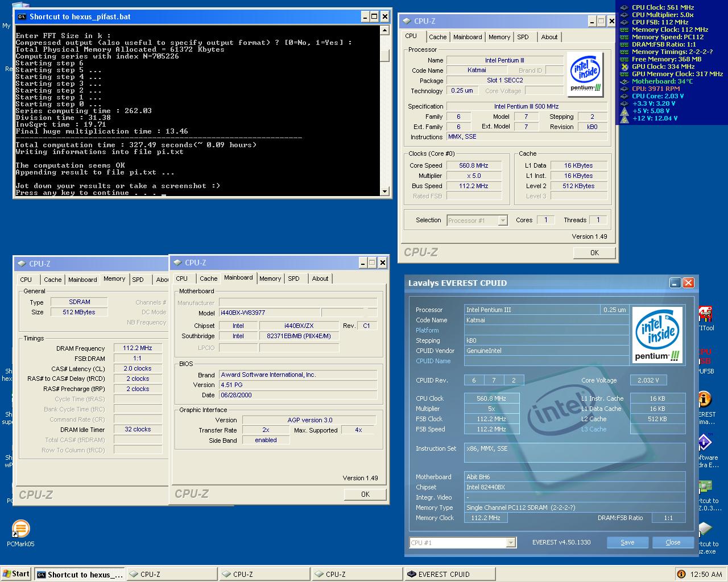
Task: Open the Selection Processor #1 dropdown in CPU-Z
Action: point(503,221)
